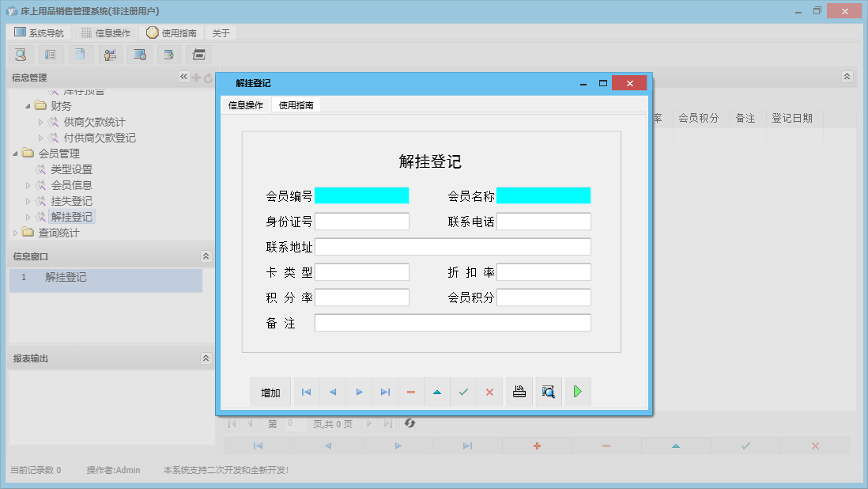Click the green execute arrow in the dialog
The image size is (868, 489).
578,392
